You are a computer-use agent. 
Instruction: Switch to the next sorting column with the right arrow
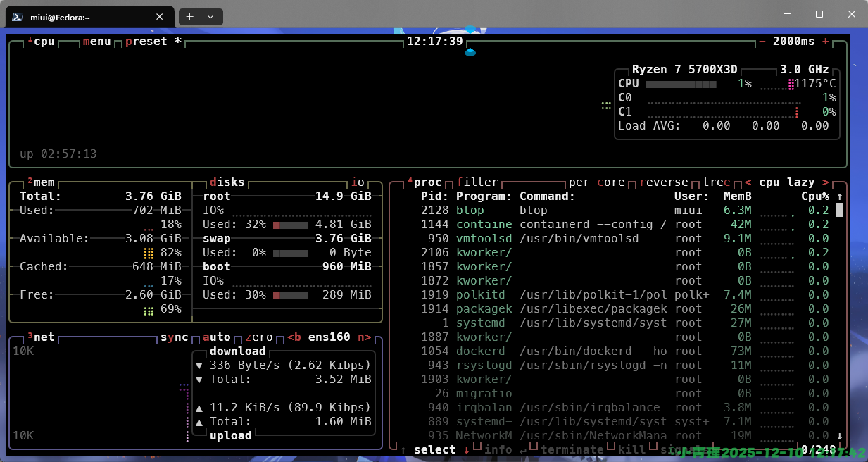[x=825, y=182]
